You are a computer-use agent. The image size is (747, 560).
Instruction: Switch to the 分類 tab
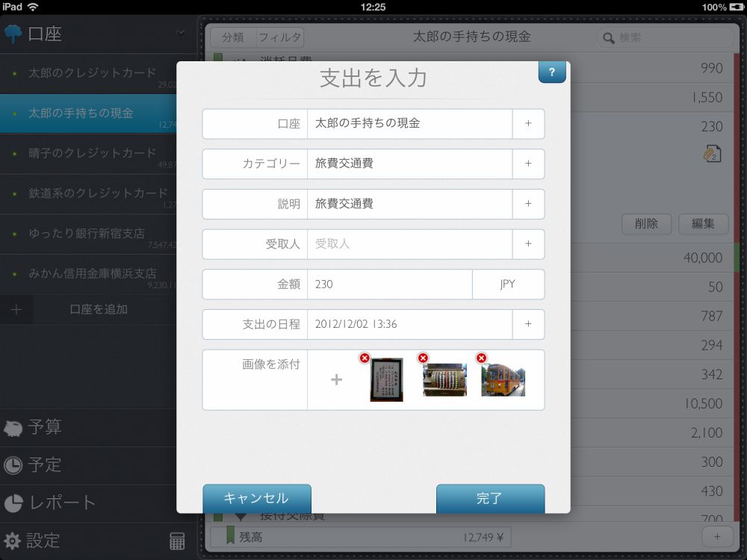(233, 37)
